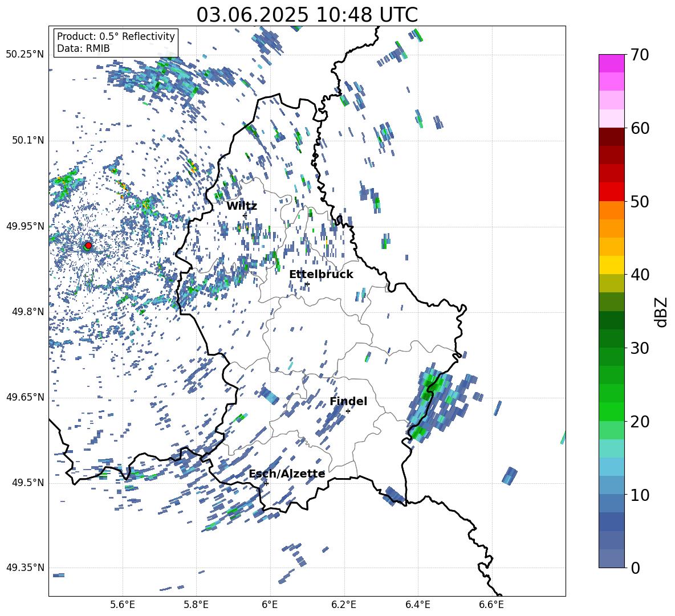Click the Findel cross marker
Image resolution: width=675 pixels, height=616 pixels.
[348, 411]
